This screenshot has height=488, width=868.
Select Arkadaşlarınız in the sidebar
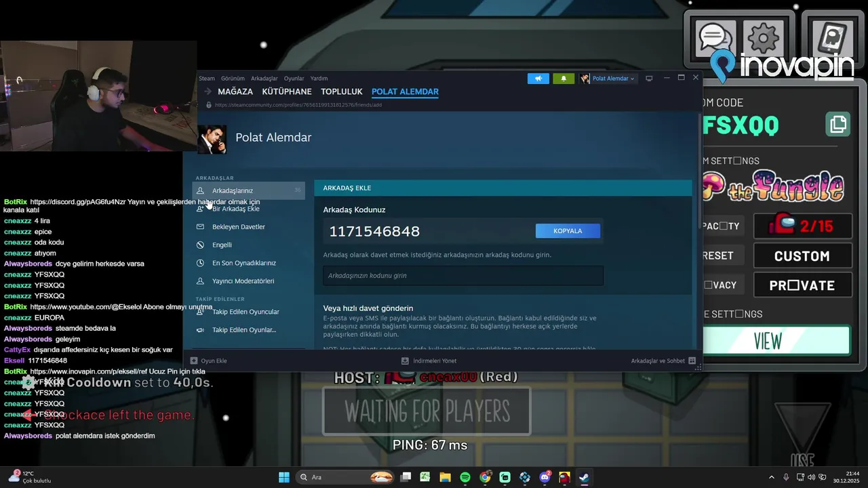(248, 190)
